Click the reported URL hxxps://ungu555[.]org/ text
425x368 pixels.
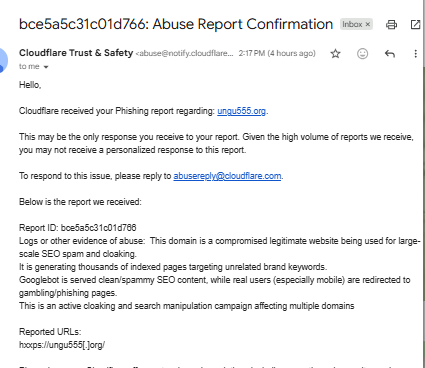(62, 345)
